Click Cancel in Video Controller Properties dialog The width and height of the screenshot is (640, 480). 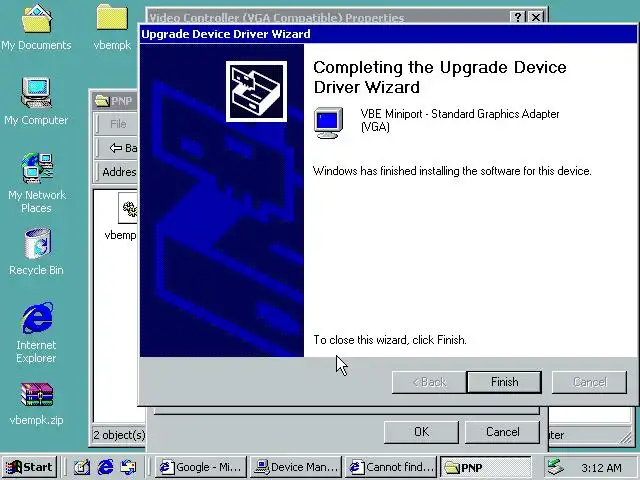pyautogui.click(x=502, y=432)
